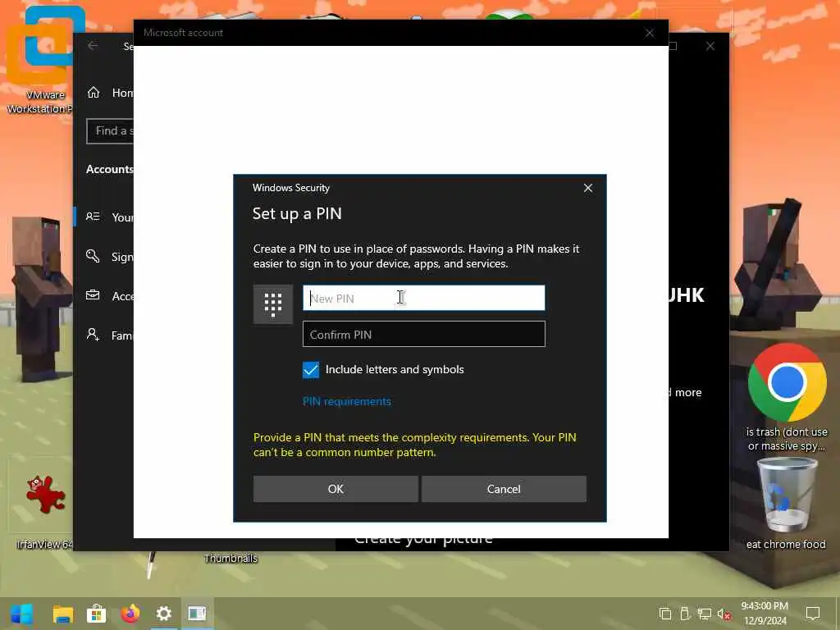
Task: Go back in the Settings window
Action: (x=94, y=46)
